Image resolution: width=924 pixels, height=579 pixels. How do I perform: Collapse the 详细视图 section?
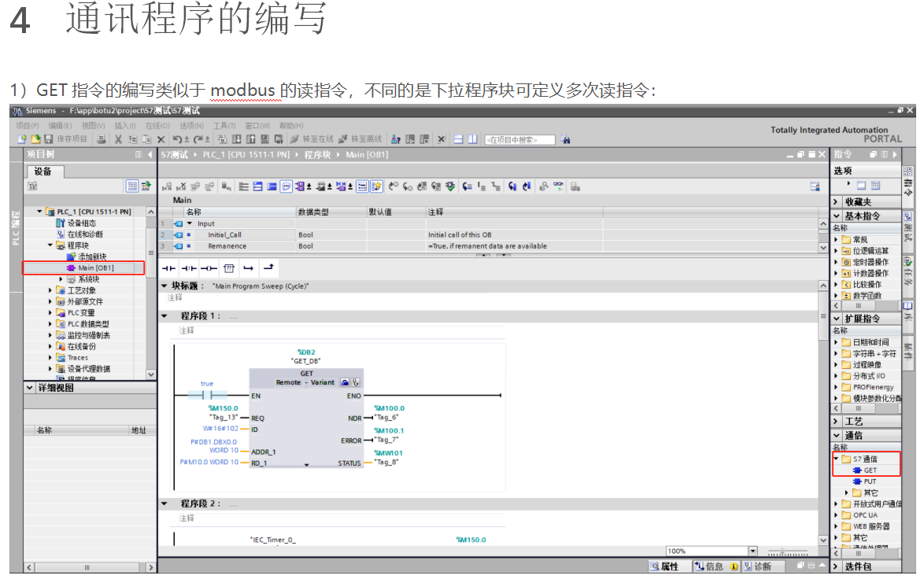29,388
